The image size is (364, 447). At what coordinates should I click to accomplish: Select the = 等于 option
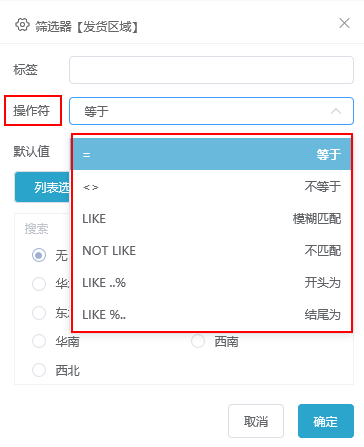tap(212, 154)
